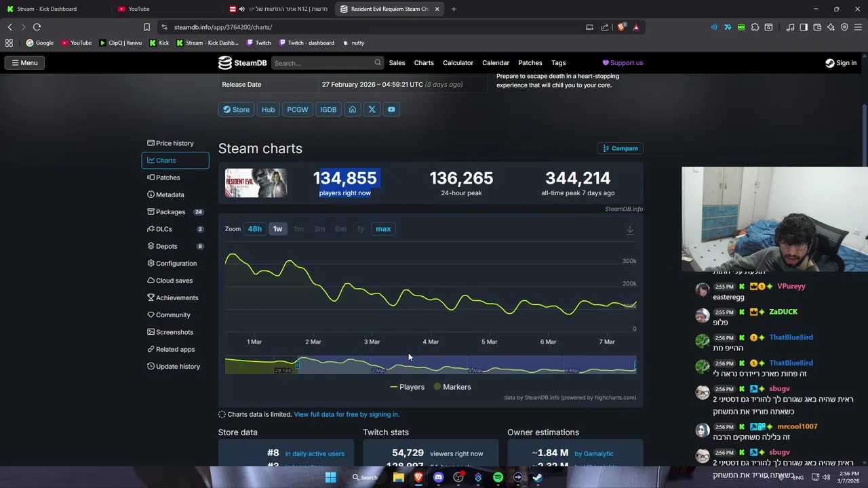The height and width of the screenshot is (488, 868).
Task: Click 'View full data for free by signing in'
Action: (x=347, y=414)
